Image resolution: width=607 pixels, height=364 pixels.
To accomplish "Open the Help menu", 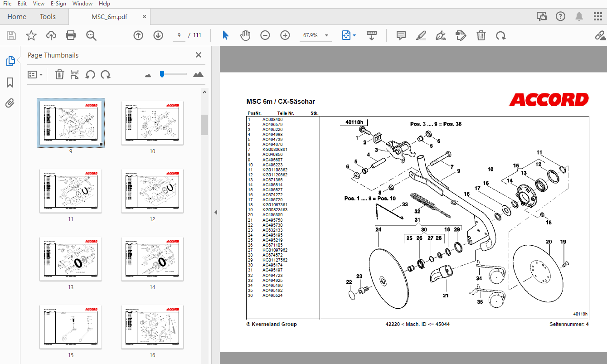I will coord(104,4).
